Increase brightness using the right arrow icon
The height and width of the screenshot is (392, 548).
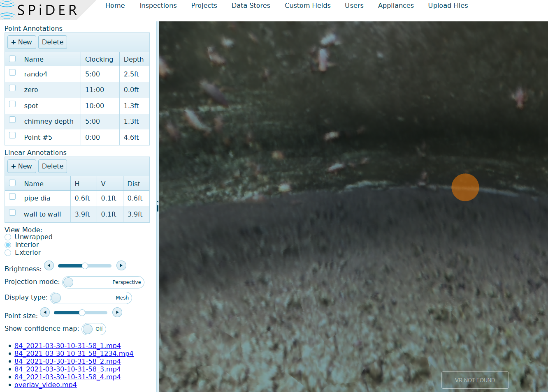(x=121, y=265)
